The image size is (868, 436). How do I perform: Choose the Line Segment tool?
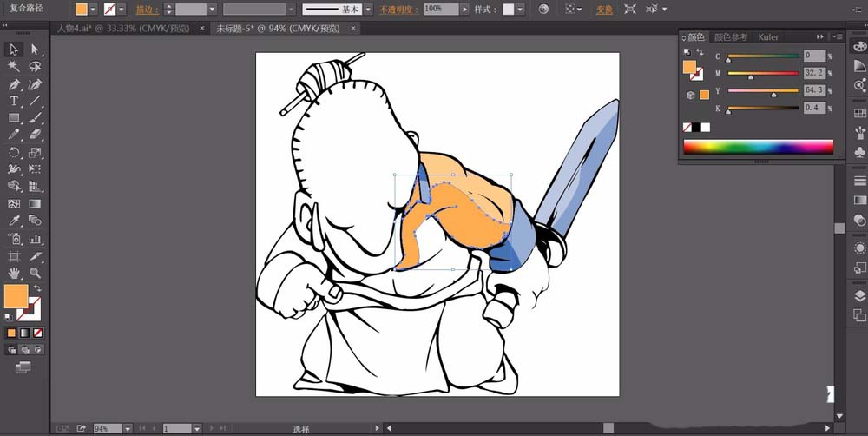tap(35, 101)
